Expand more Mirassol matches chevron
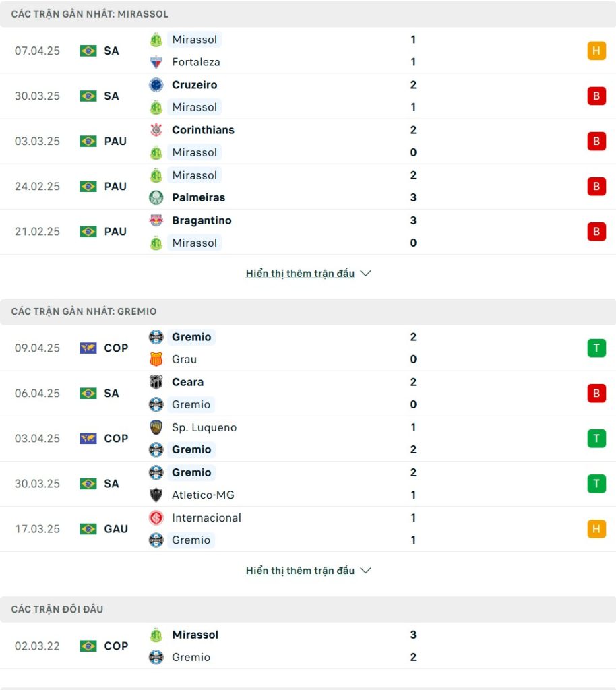 (x=366, y=274)
